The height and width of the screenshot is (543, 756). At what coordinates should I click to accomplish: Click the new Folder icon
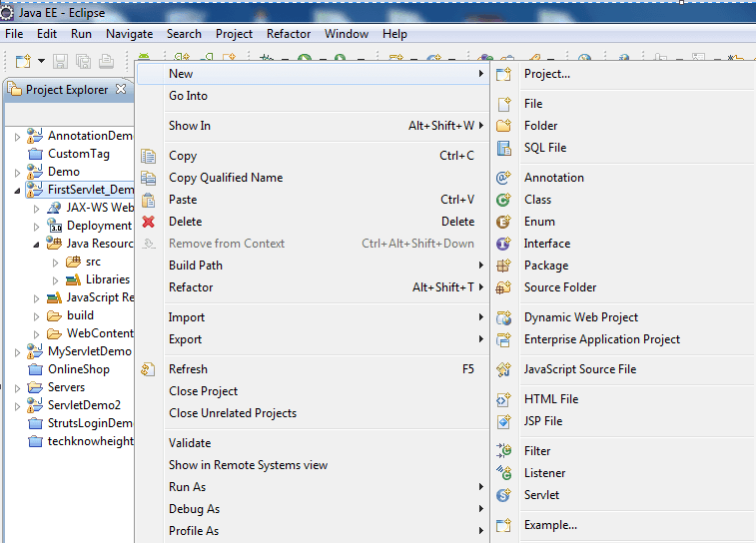503,126
